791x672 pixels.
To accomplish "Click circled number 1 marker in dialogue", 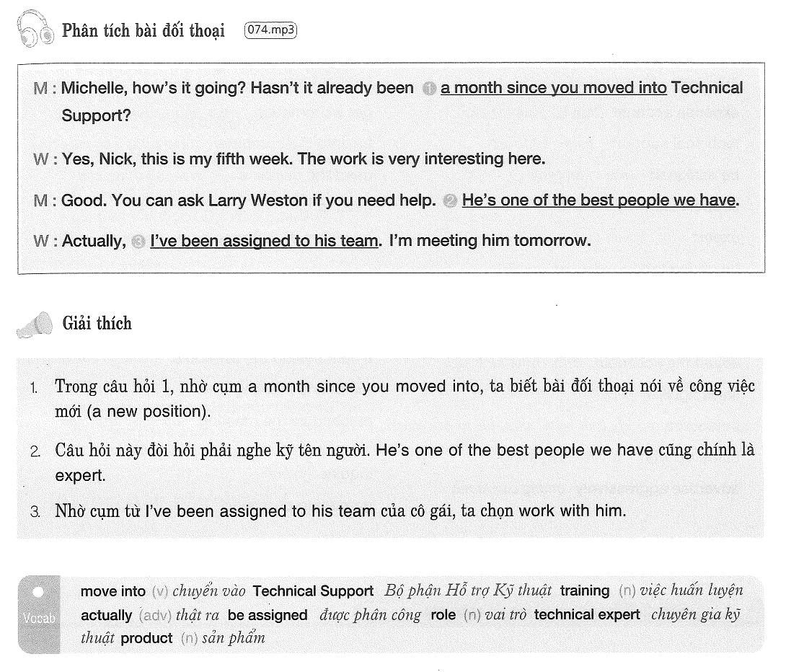I will (x=429, y=89).
